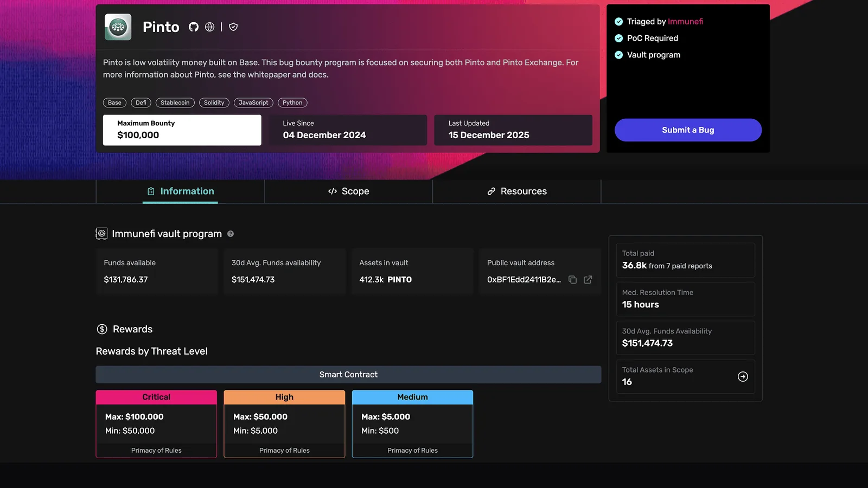Screen dimensions: 868x488
Task: Click the 412.3k PINTO assets value
Action: [x=385, y=280]
